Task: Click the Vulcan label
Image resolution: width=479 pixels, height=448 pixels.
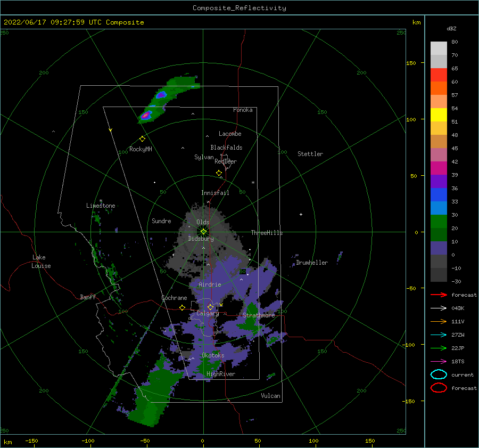Action: (x=271, y=396)
